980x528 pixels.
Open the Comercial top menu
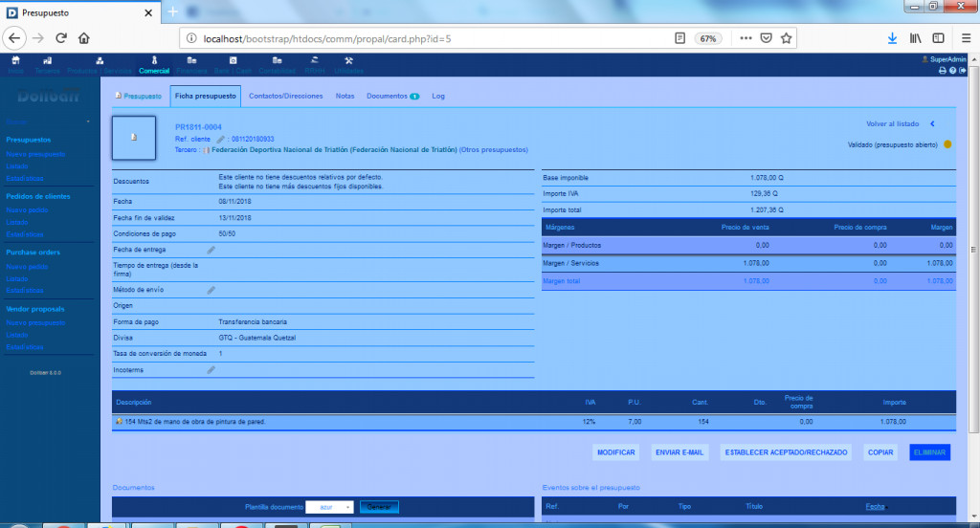[x=154, y=64]
